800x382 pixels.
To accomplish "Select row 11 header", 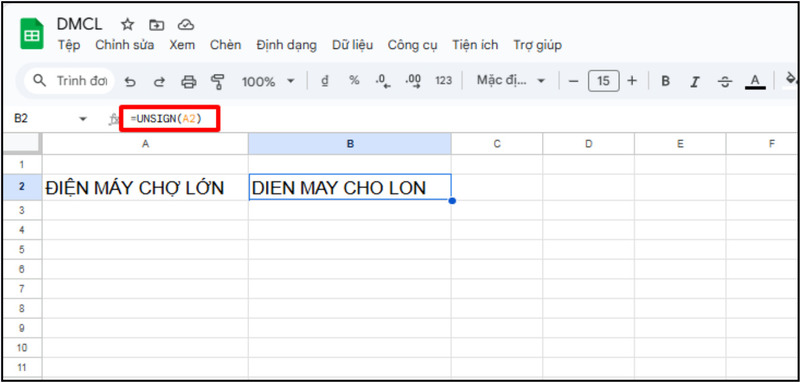I will (21, 367).
